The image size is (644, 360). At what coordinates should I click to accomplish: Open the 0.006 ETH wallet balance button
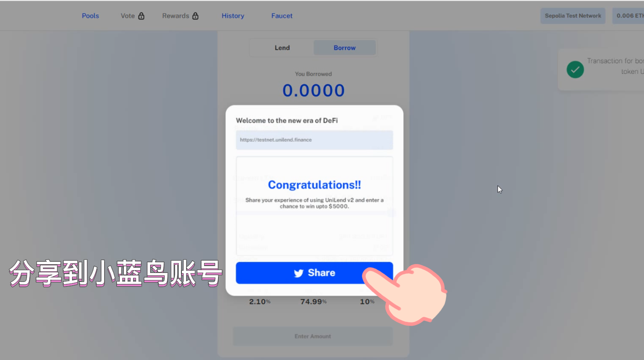[x=628, y=16]
